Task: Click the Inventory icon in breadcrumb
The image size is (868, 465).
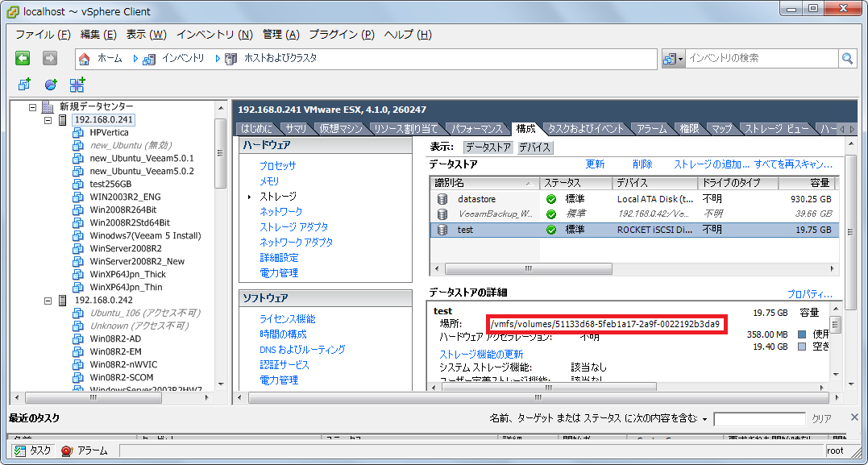Action: pos(148,58)
